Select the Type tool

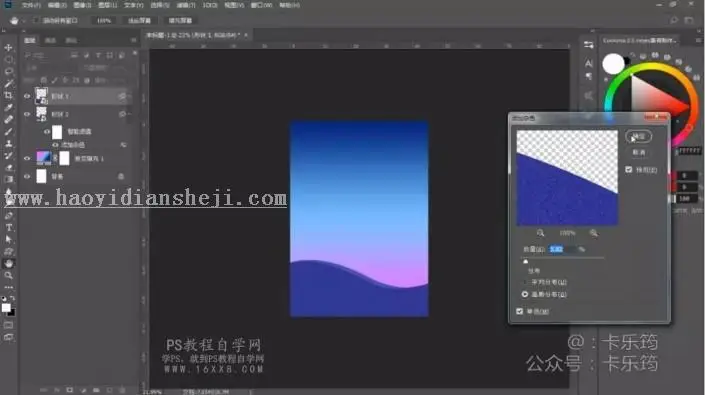tap(8, 227)
